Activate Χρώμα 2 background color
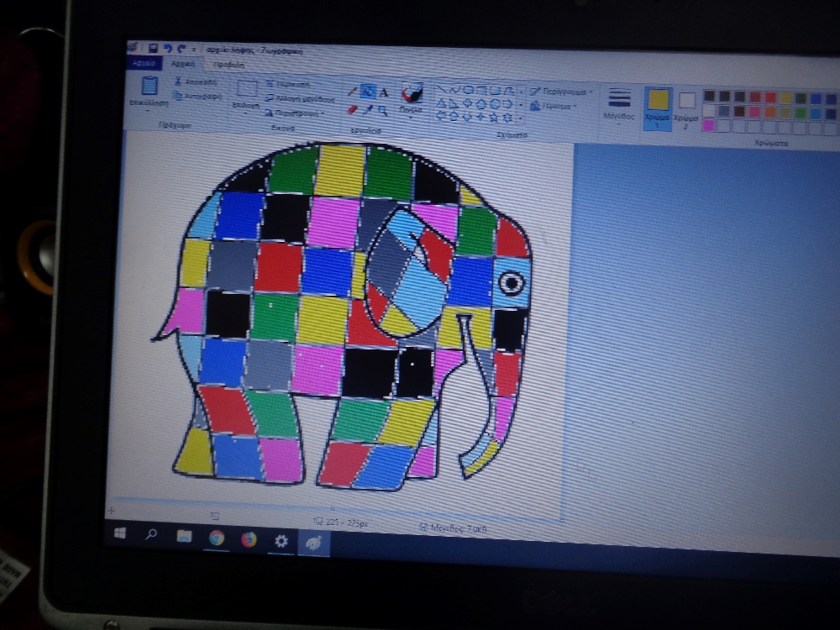The width and height of the screenshot is (840, 630). click(686, 110)
